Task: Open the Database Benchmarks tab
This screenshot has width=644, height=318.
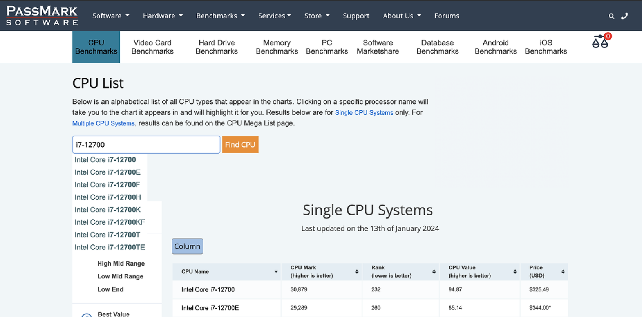Action: point(438,47)
